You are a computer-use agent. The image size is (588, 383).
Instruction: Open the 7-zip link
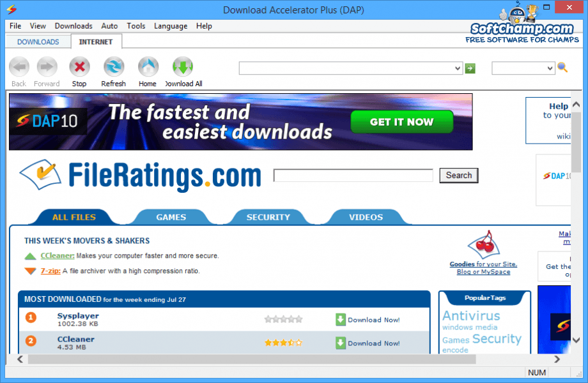50,271
